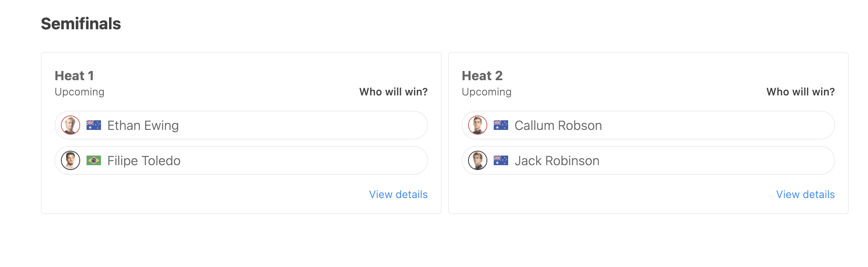Click the Heat 2 title
868x267 pixels.
(x=482, y=76)
